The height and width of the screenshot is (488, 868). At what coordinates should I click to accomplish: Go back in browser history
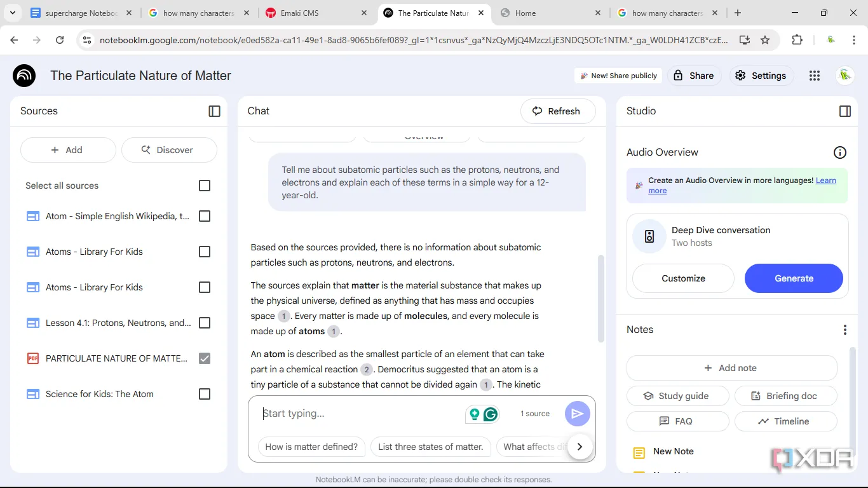(x=15, y=40)
